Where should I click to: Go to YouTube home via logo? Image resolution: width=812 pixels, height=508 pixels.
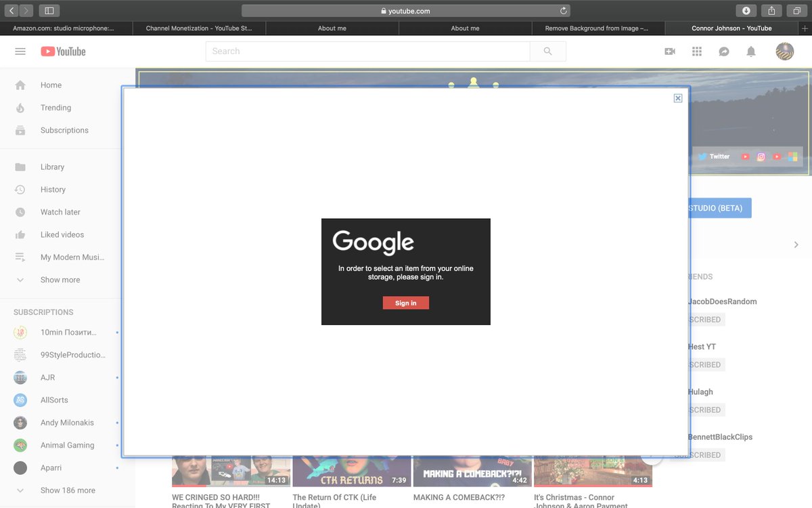[x=63, y=51]
